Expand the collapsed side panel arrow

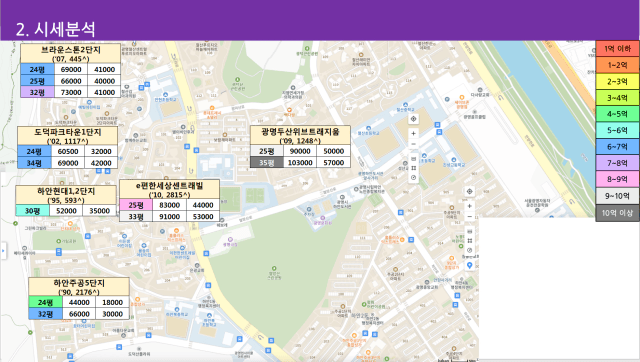[3, 251]
